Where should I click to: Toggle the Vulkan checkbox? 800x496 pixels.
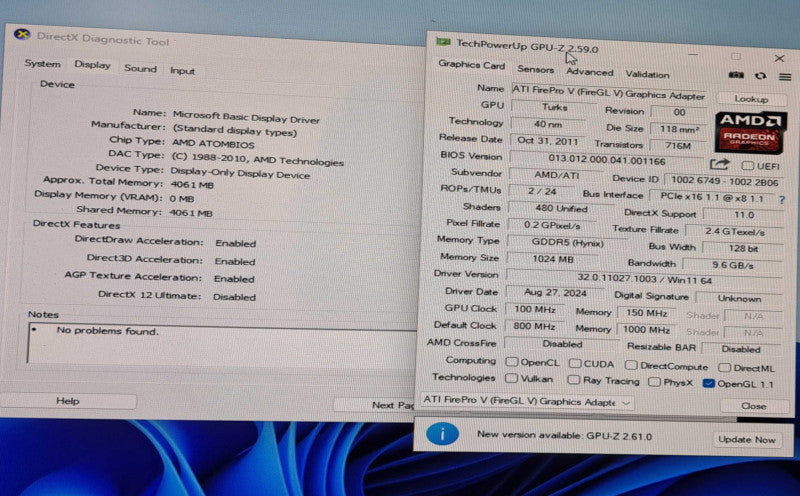click(x=511, y=378)
